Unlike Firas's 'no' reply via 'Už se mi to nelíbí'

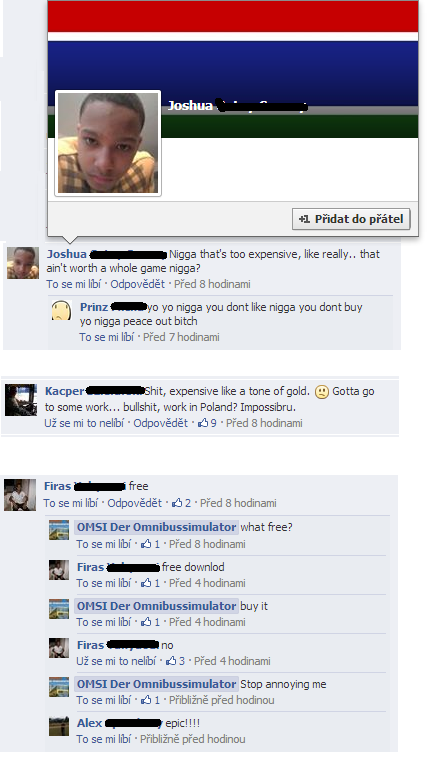[116, 661]
